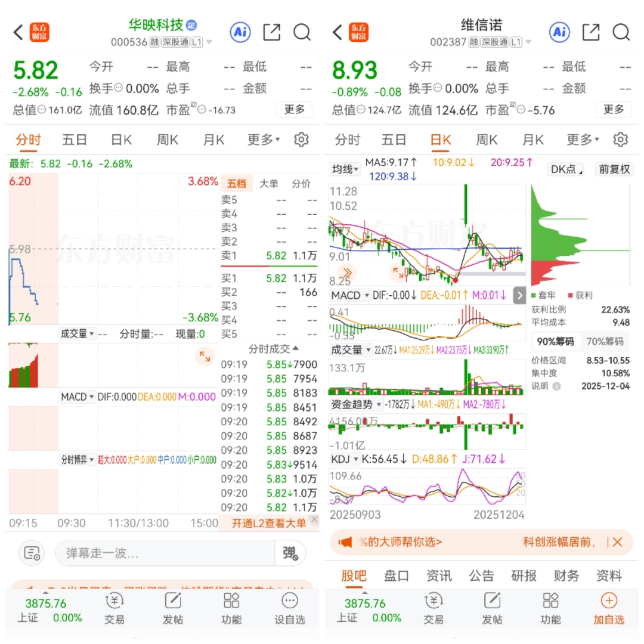Close the promo banner with X
The image size is (644, 644).
coord(617,542)
